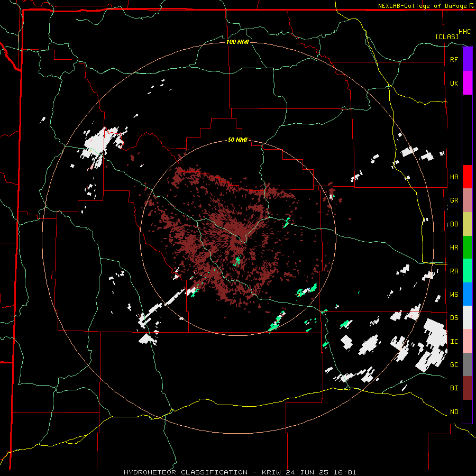Click the UK magenta legend swatch
The image size is (476, 476).
click(467, 83)
